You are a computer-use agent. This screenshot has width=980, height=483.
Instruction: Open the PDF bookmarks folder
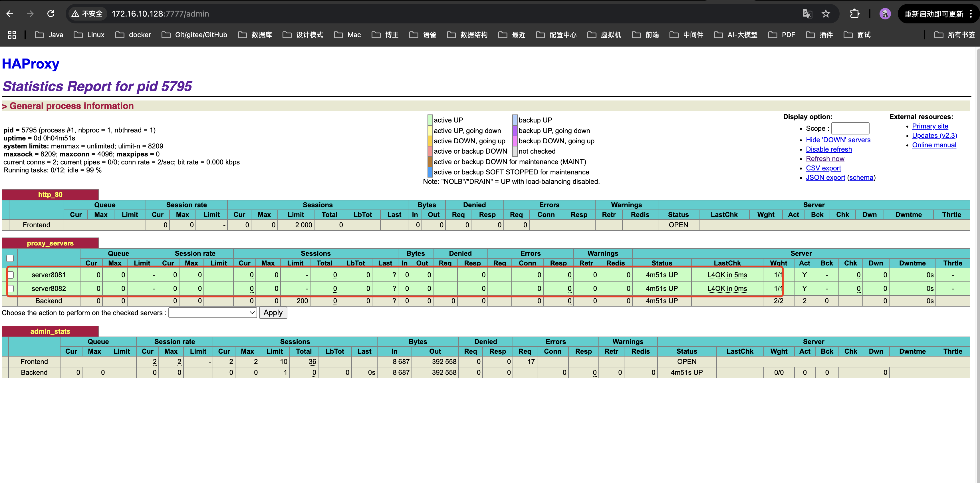(x=781, y=35)
